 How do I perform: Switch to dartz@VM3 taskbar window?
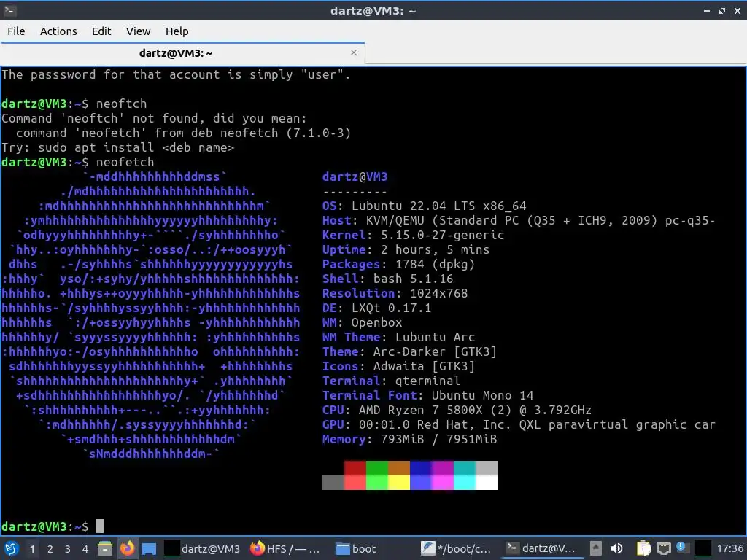[x=203, y=548]
